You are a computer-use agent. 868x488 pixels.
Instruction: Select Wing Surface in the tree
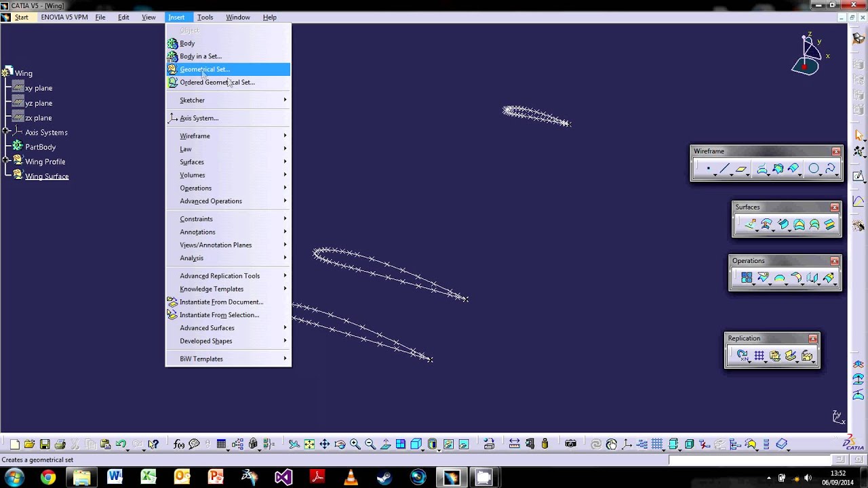tap(47, 176)
